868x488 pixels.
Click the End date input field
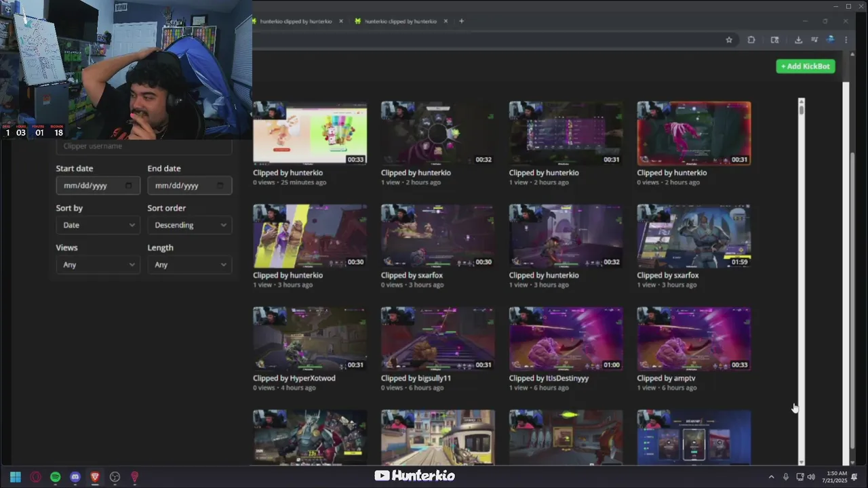tap(189, 186)
